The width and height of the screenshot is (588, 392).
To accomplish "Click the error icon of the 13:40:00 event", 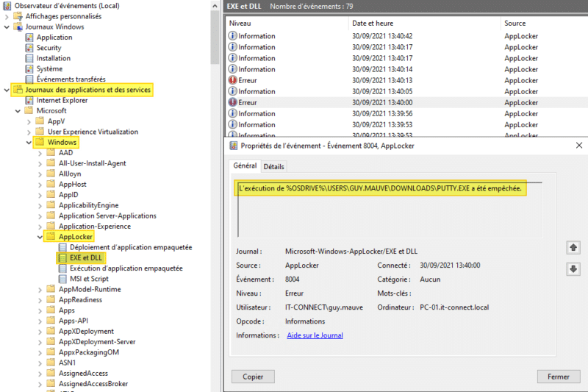I will click(x=233, y=102).
